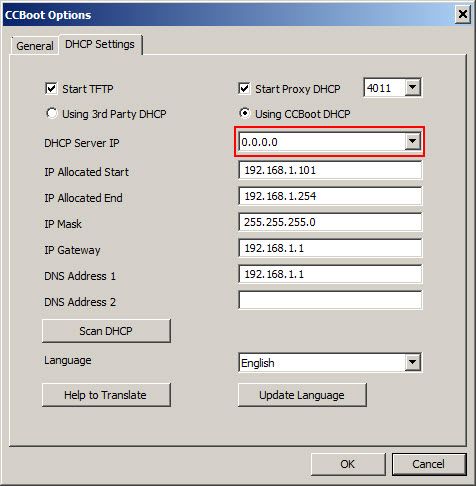
Task: Click the Update Language button
Action: coord(302,395)
